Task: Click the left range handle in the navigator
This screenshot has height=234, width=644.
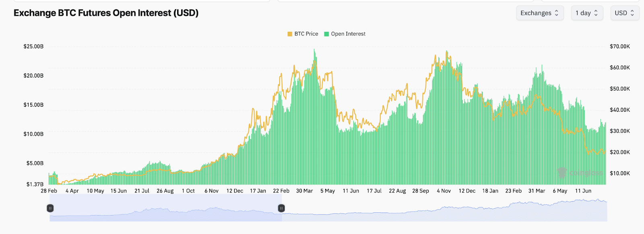Action: [x=50, y=208]
